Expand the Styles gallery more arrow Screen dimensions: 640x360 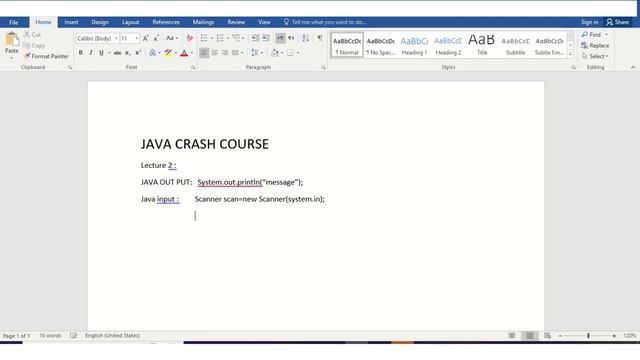[571, 54]
